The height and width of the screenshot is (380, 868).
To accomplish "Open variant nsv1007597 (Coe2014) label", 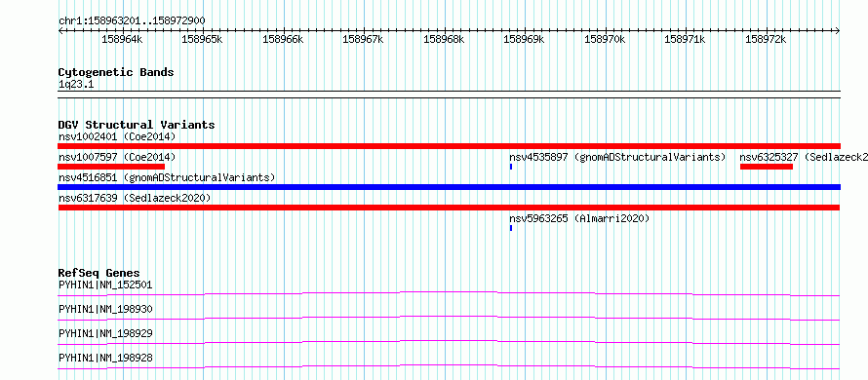I will (x=117, y=157).
